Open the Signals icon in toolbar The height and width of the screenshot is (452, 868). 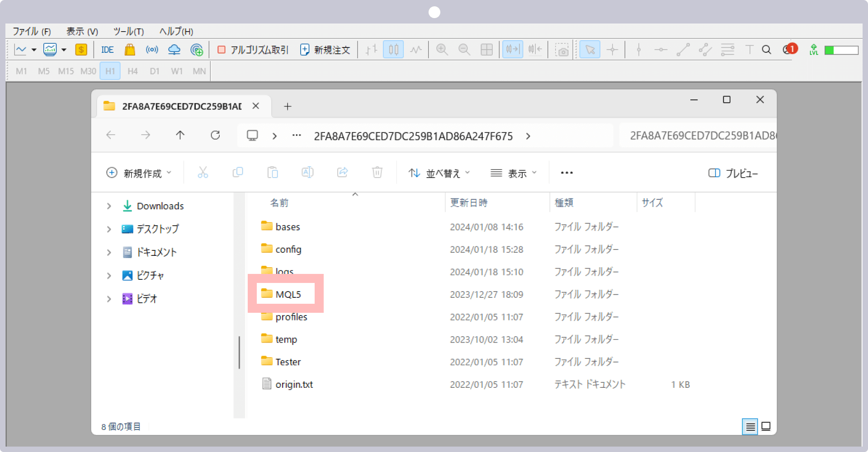point(152,50)
